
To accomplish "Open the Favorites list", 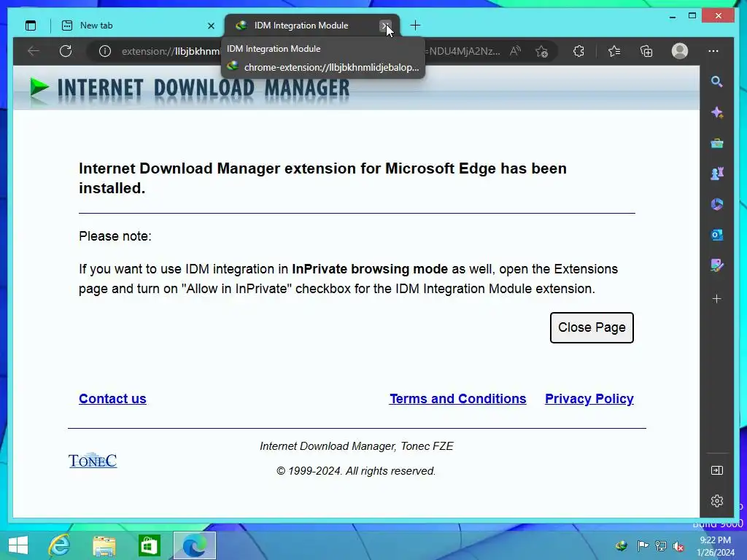I will (614, 51).
